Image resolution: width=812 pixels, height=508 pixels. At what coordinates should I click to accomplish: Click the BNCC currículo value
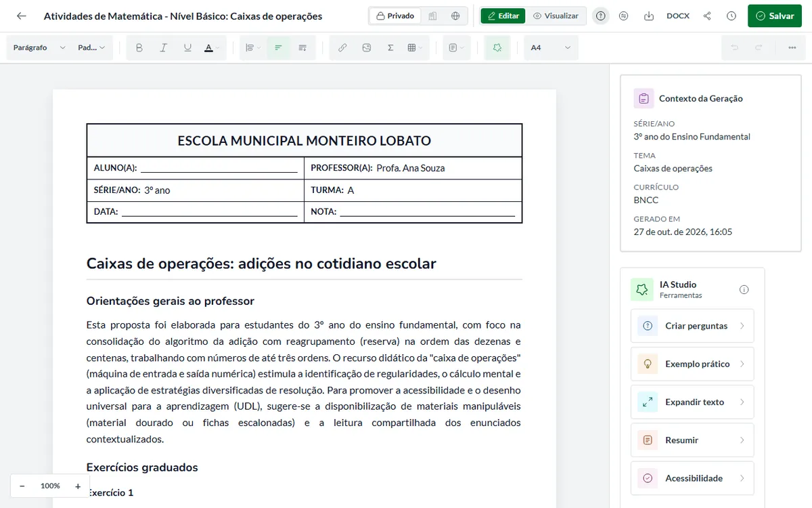click(x=646, y=200)
